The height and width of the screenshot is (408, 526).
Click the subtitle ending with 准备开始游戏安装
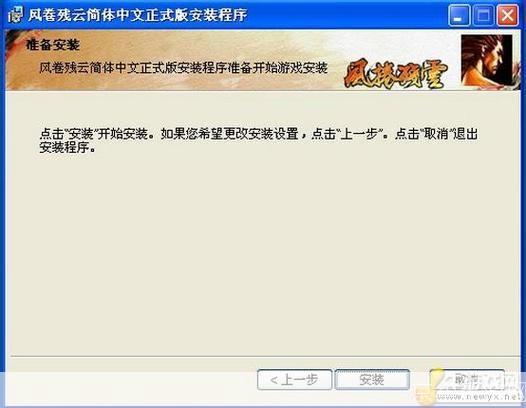pos(183,68)
